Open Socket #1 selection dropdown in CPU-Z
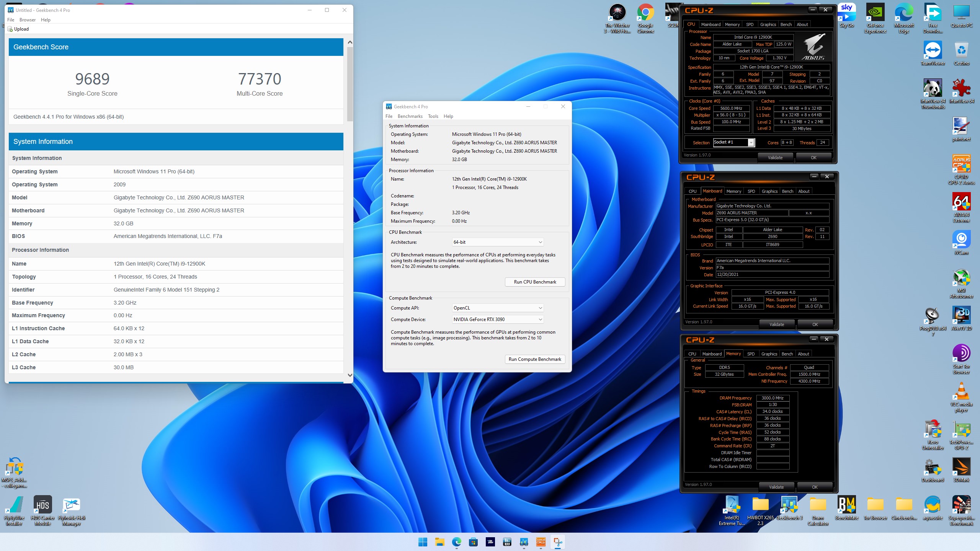Screen dimensions: 980x551 point(733,142)
